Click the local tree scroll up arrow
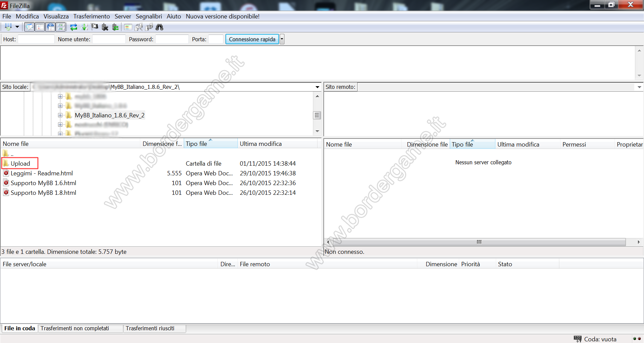This screenshot has width=644, height=343. (317, 96)
